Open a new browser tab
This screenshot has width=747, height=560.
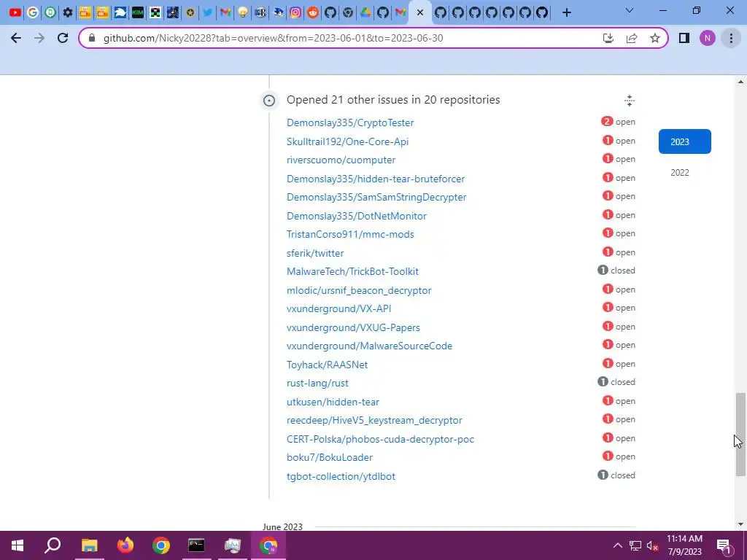click(566, 12)
